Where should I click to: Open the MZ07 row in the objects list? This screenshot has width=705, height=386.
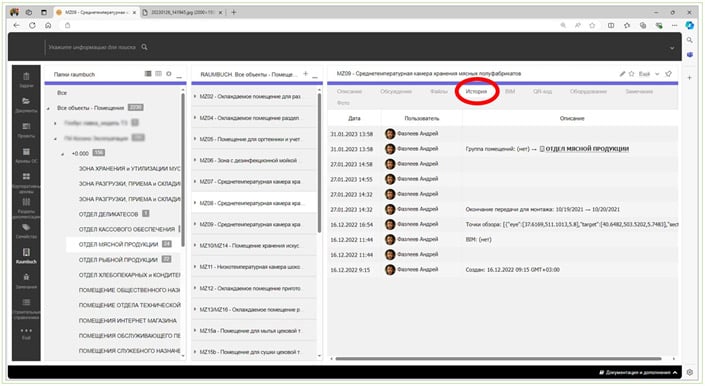click(254, 182)
